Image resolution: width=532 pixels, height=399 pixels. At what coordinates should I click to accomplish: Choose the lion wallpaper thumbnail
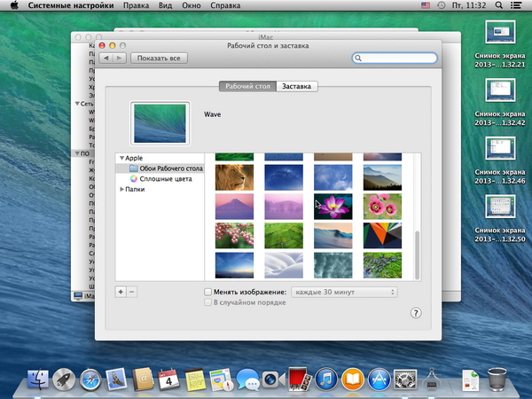coord(235,177)
